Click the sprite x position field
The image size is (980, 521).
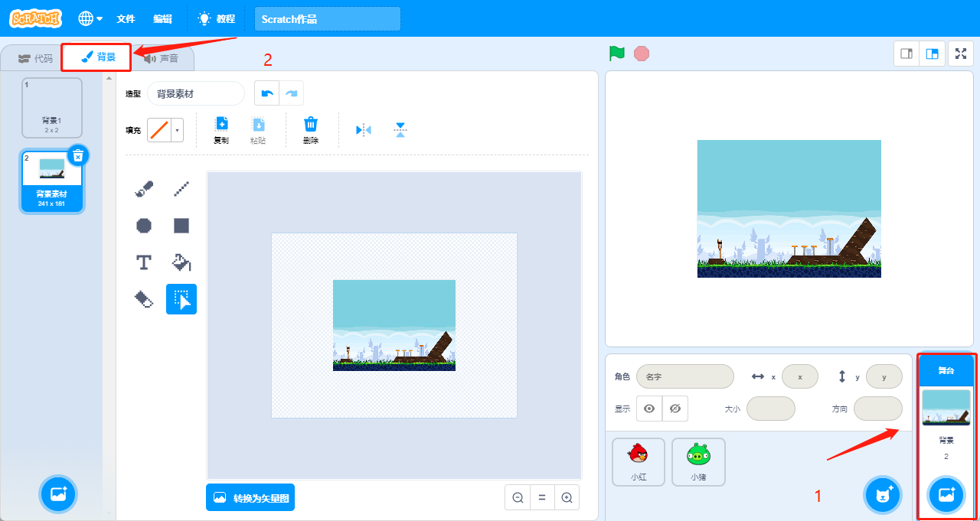(800, 376)
